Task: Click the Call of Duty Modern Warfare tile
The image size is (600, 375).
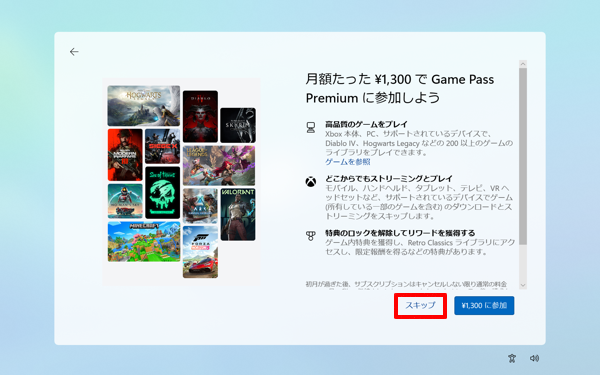Action: point(125,155)
